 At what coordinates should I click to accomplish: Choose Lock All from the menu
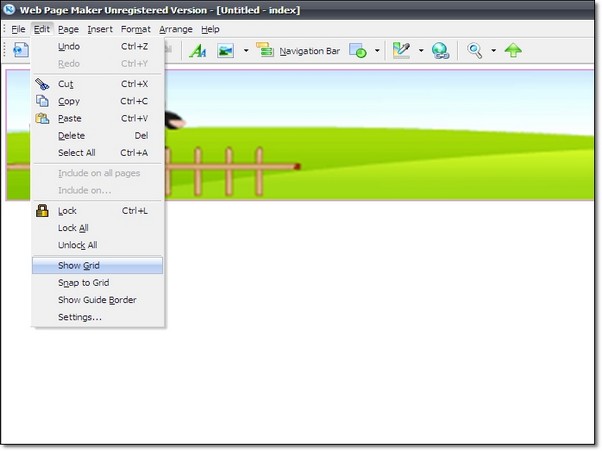coord(98,228)
